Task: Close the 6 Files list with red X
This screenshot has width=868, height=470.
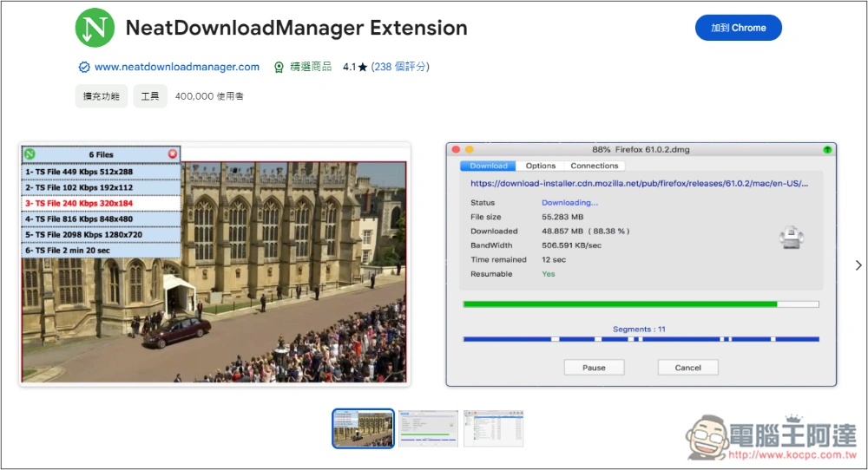Action: [173, 154]
